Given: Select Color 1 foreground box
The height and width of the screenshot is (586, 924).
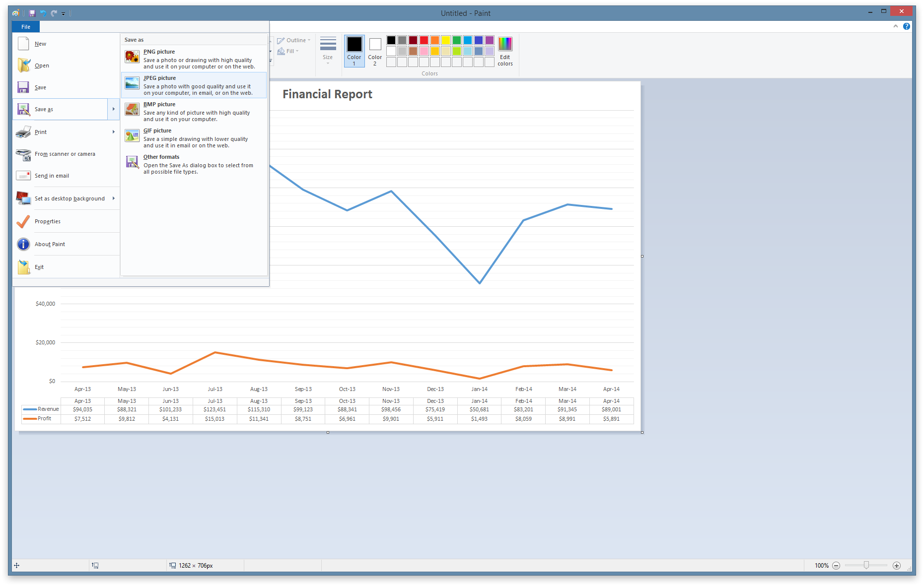Looking at the screenshot, I should 355,51.
